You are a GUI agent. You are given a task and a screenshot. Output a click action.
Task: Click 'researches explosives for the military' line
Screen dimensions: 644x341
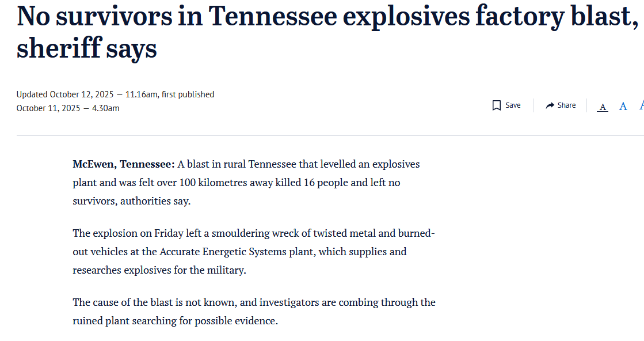coord(159,270)
